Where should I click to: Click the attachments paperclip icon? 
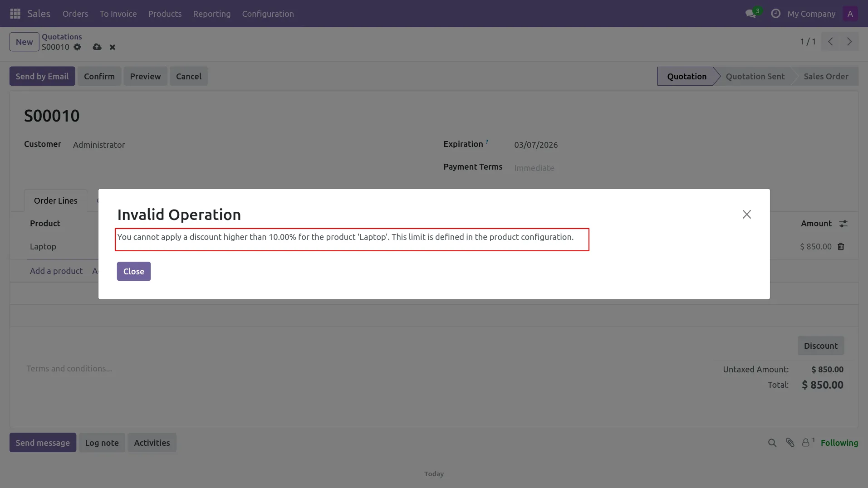coord(790,443)
